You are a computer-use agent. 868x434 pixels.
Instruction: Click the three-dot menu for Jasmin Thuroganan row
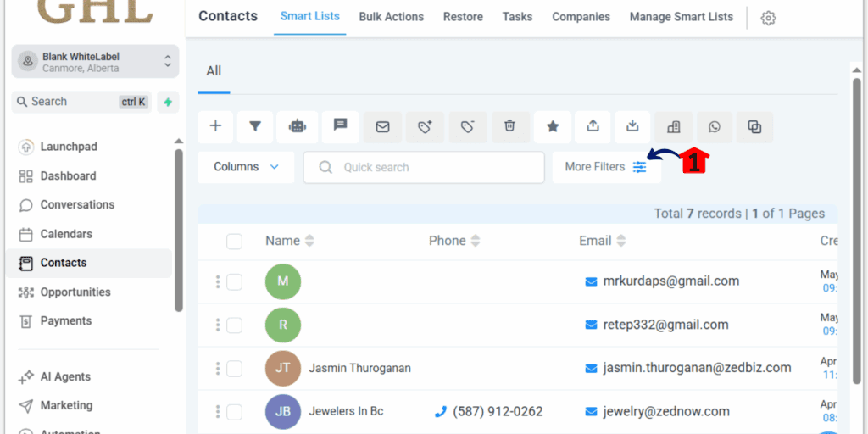tap(218, 368)
